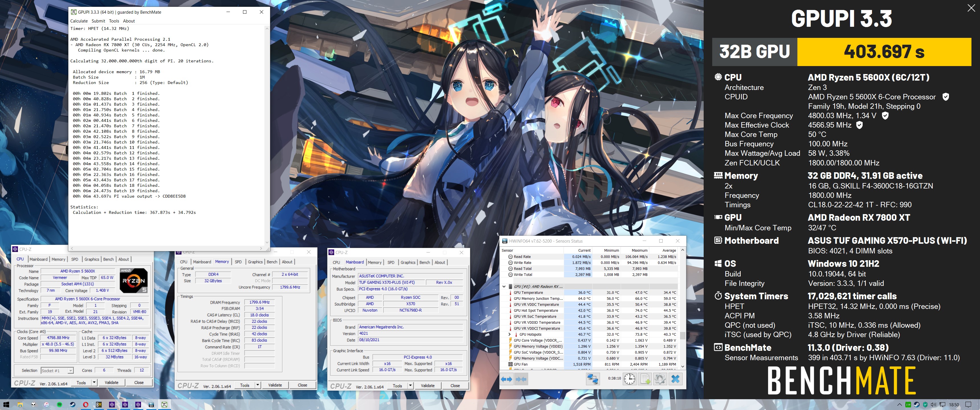The height and width of the screenshot is (410, 980).
Task: Open the Action Center notifications icon
Action: pos(969,405)
